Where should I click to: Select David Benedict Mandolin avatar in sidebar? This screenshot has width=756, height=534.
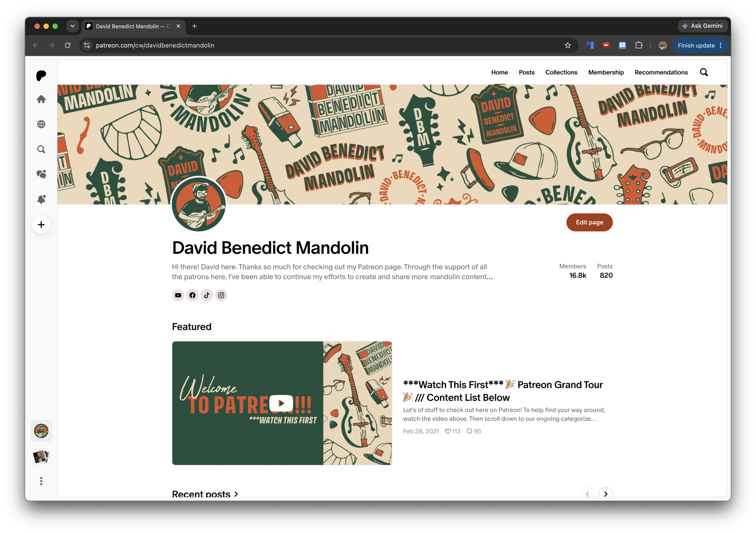(41, 431)
